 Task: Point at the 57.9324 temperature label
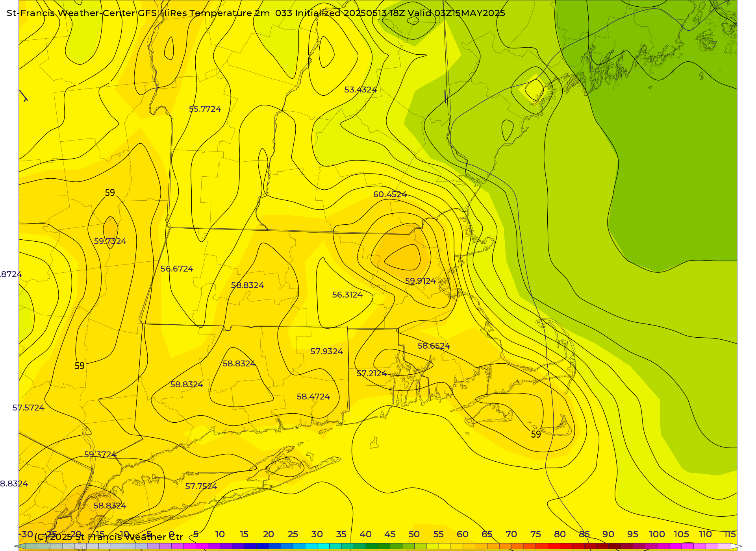coord(327,351)
